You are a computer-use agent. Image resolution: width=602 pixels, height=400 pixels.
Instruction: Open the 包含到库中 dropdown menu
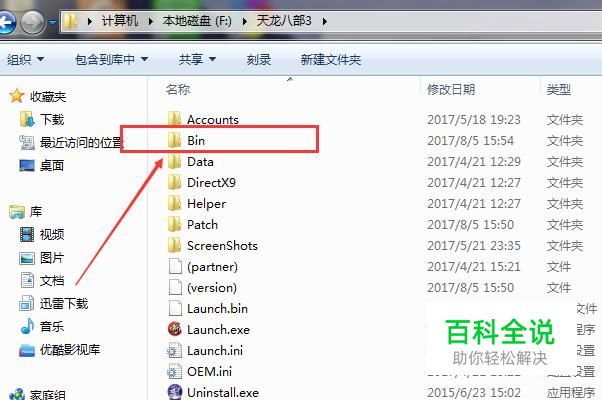[x=112, y=59]
